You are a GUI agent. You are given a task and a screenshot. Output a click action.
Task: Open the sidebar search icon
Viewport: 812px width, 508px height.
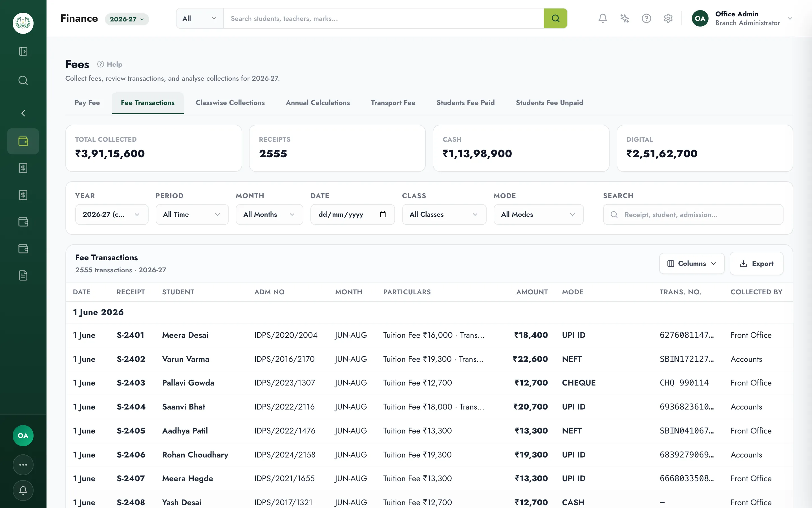(23, 81)
